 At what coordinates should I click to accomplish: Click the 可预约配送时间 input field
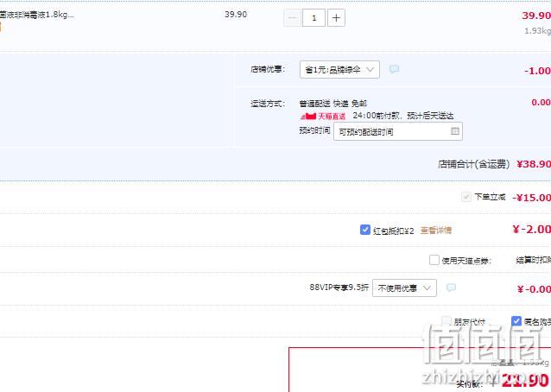398,131
